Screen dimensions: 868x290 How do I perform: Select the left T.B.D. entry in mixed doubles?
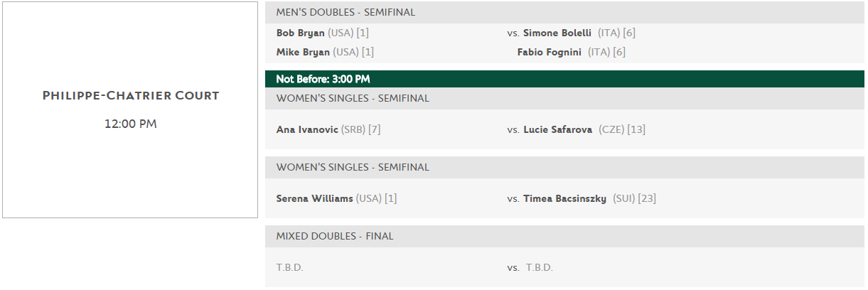[289, 267]
